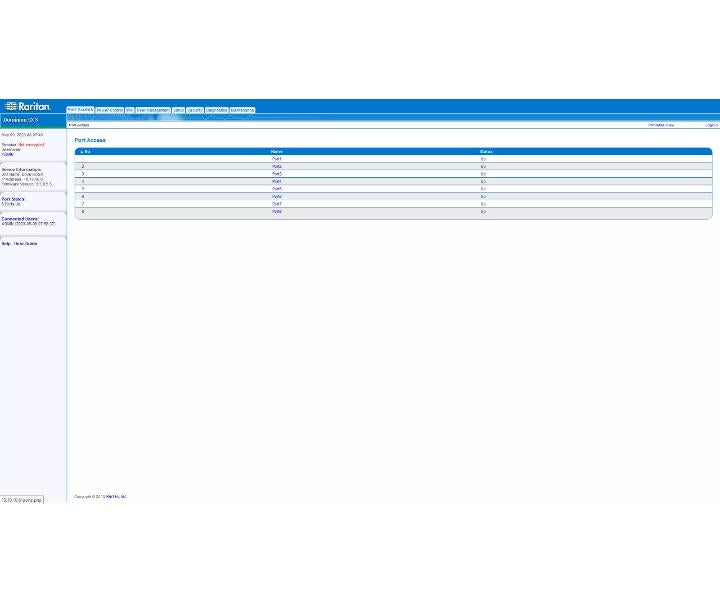Sort by the Status column header
The height and width of the screenshot is (600, 720).
[x=486, y=151]
